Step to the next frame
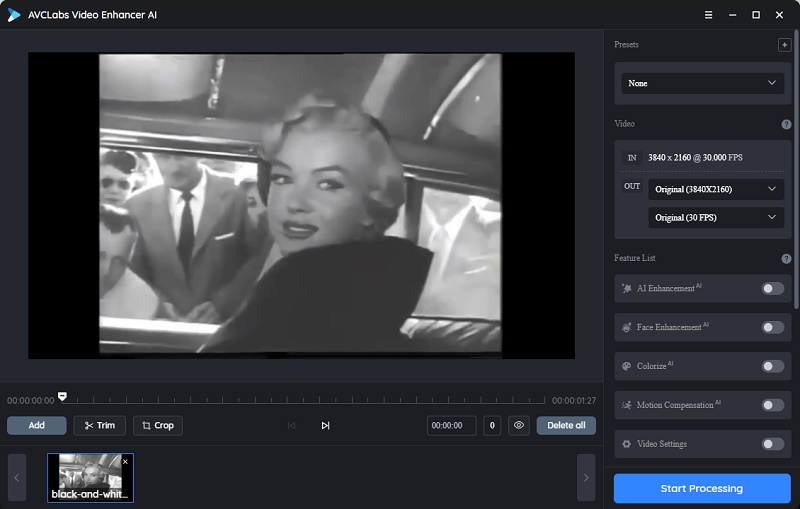Image resolution: width=800 pixels, height=509 pixels. [x=325, y=425]
